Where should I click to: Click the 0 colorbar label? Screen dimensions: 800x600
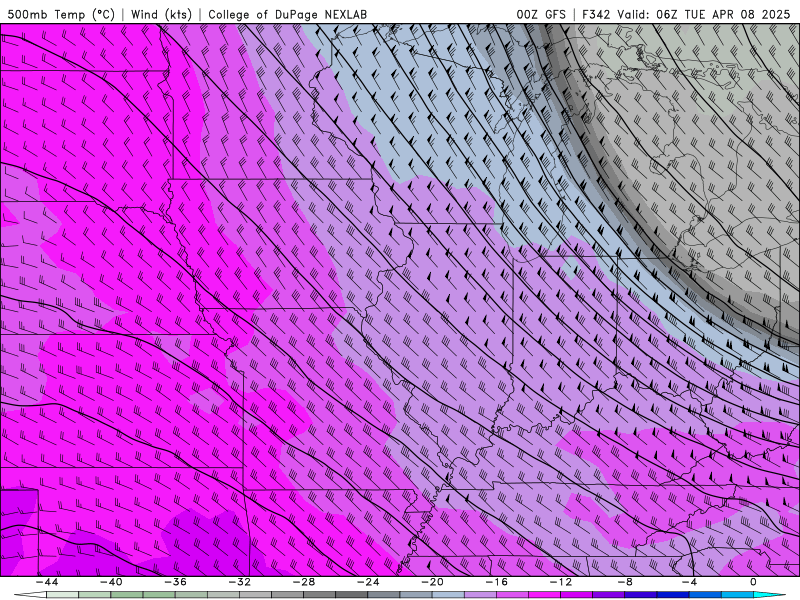pyautogui.click(x=753, y=582)
